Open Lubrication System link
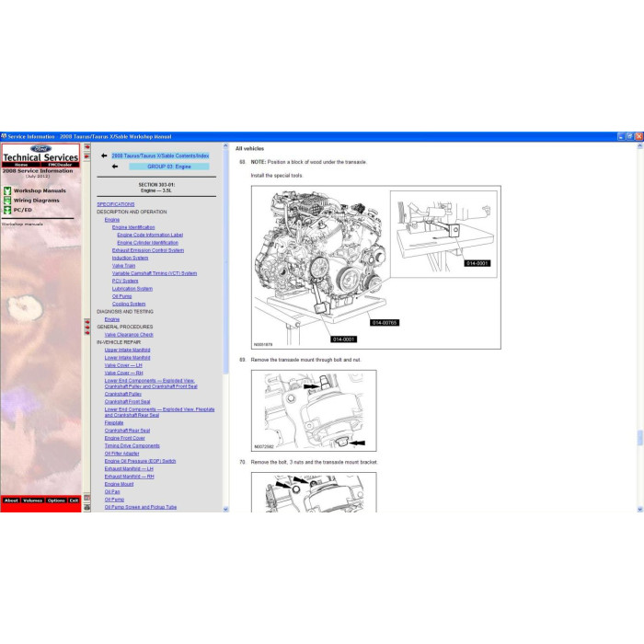This screenshot has width=644, height=644. tap(132, 289)
